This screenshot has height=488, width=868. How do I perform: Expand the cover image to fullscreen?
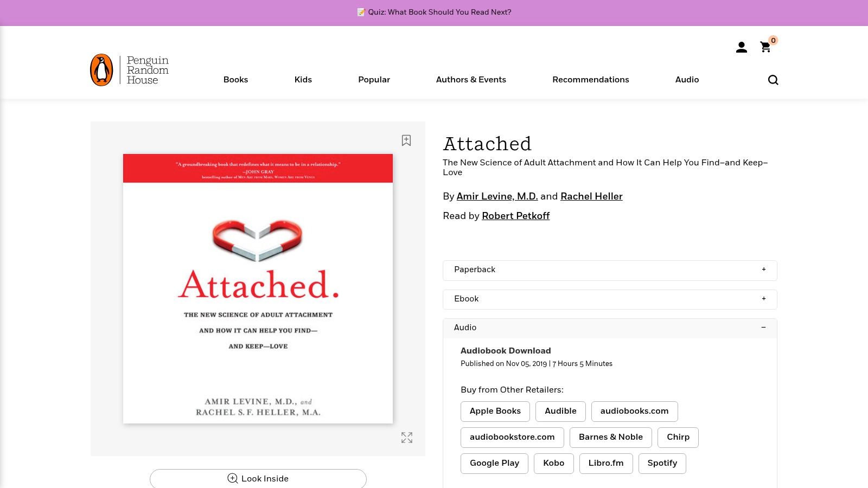click(x=407, y=438)
